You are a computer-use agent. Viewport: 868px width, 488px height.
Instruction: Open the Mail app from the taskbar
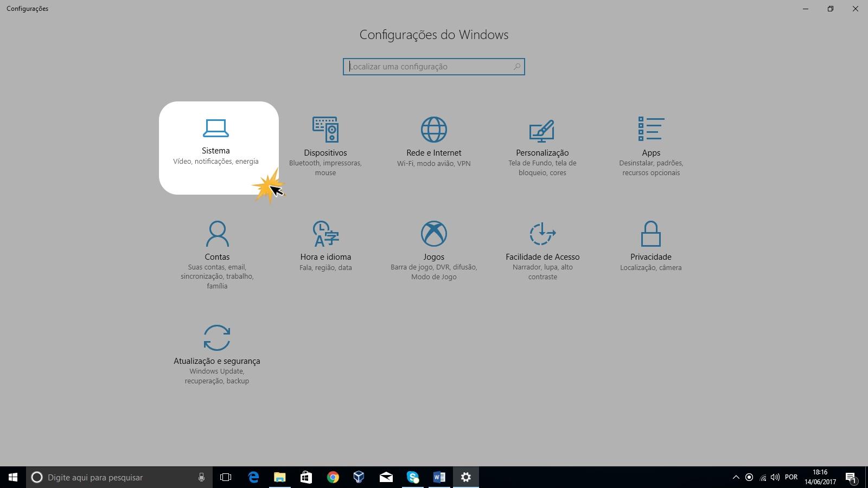(386, 477)
